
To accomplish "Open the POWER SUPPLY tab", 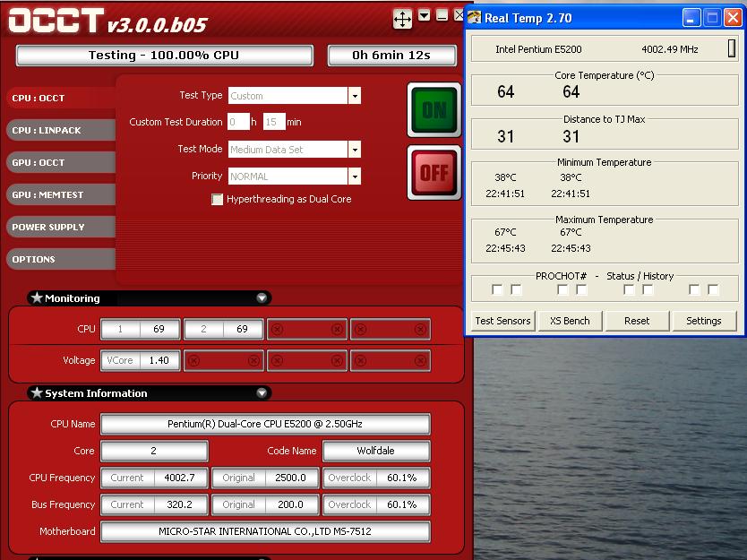I will pos(61,227).
